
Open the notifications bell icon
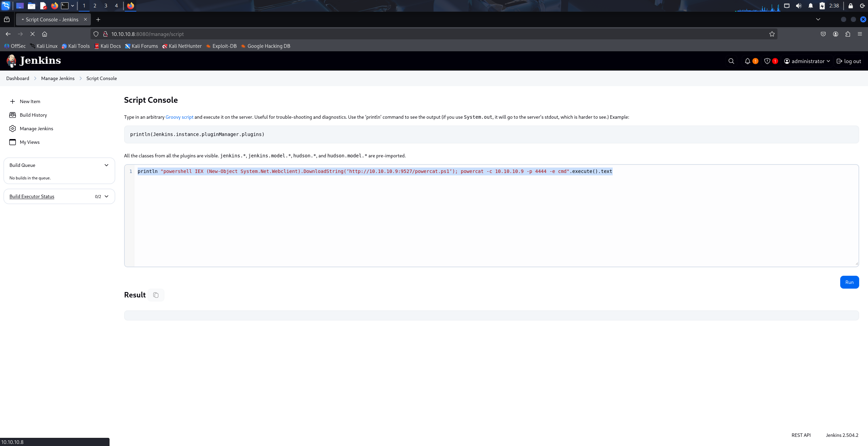click(747, 61)
